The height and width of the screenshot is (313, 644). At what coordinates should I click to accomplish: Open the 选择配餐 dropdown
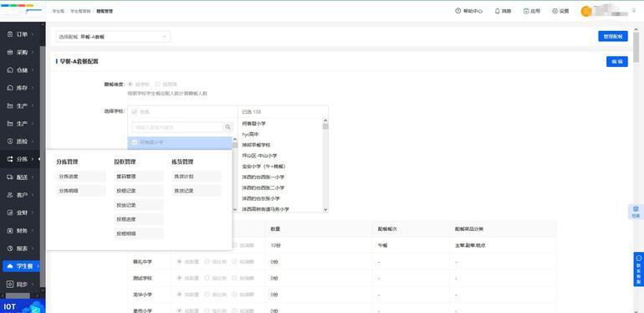113,37
